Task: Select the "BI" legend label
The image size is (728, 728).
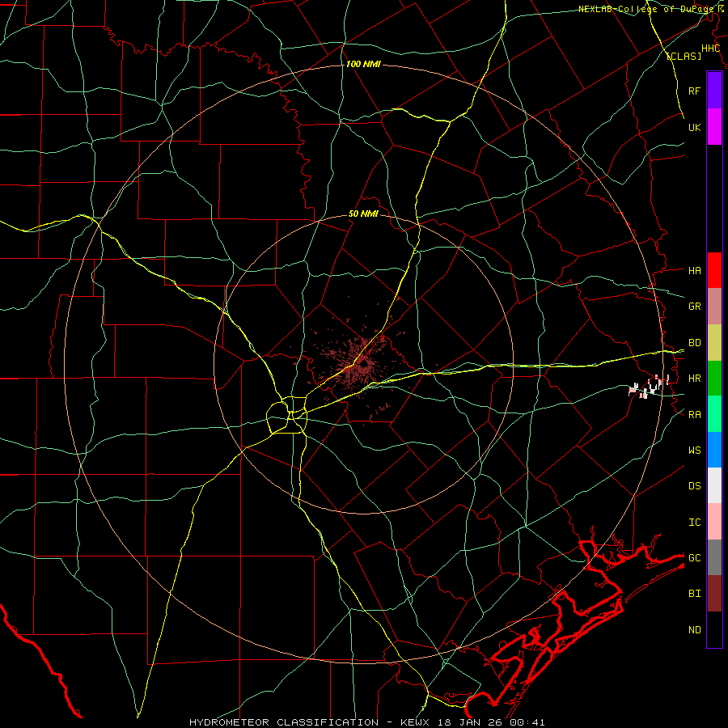Action: 695,594
